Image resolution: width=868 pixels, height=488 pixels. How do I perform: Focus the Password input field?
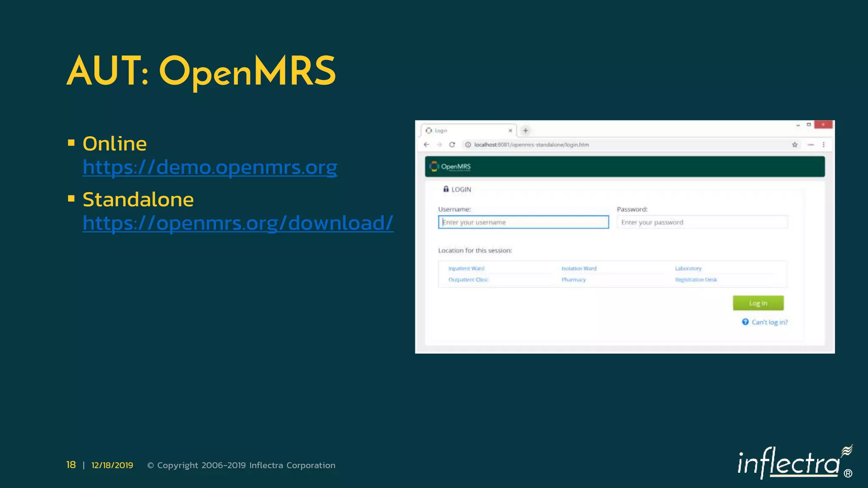(702, 222)
